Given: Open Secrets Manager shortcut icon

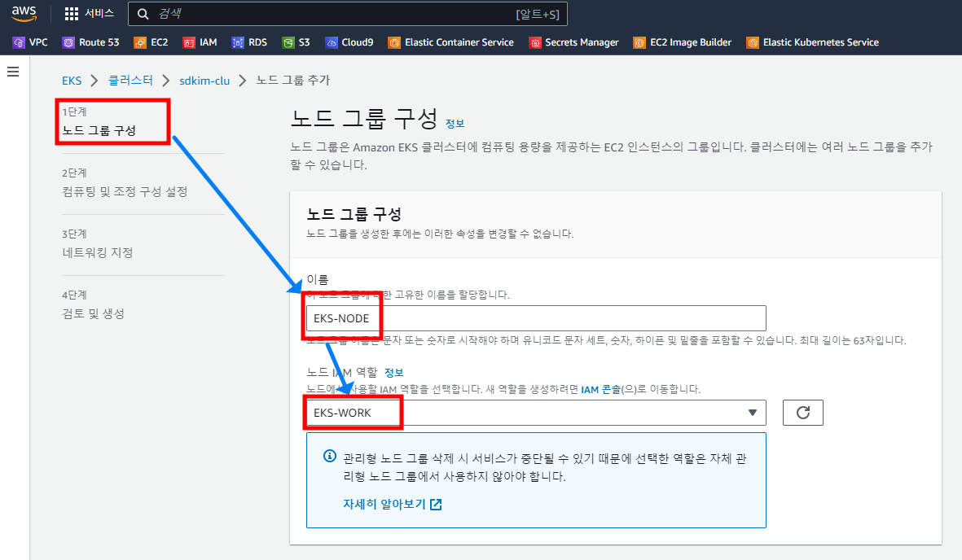Looking at the screenshot, I should pos(535,42).
